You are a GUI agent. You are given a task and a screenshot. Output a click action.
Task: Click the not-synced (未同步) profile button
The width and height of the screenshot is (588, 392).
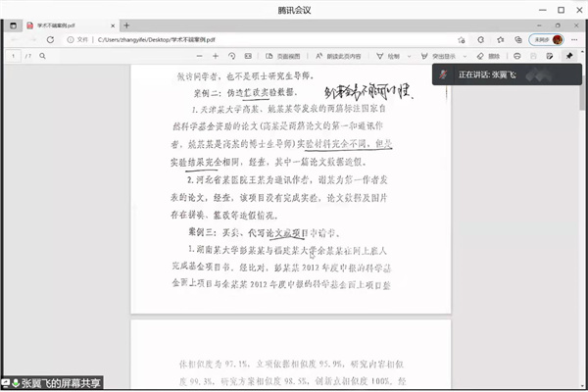tap(548, 39)
